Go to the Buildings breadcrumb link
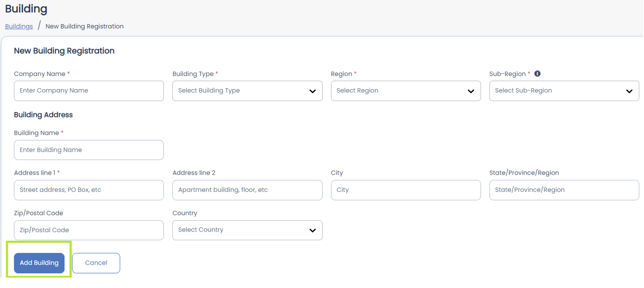The width and height of the screenshot is (644, 288). point(19,26)
